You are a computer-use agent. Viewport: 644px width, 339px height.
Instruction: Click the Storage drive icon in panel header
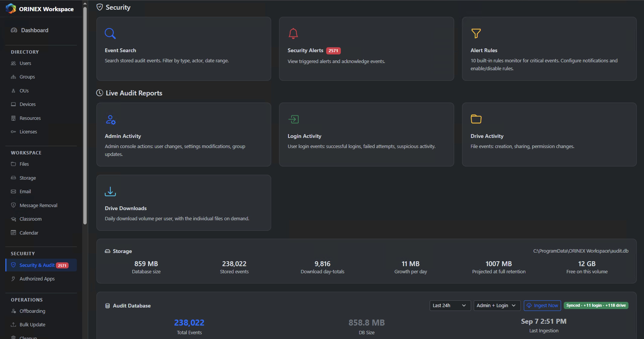(107, 251)
